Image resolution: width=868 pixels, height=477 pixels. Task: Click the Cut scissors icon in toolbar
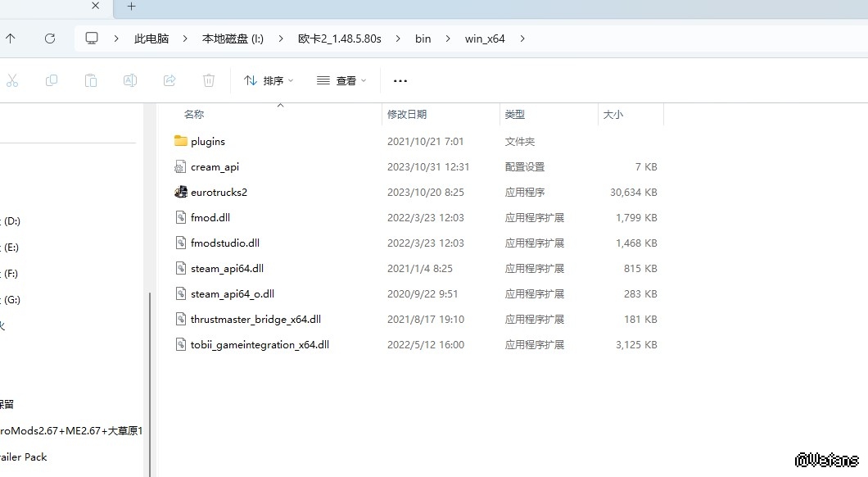pos(12,80)
